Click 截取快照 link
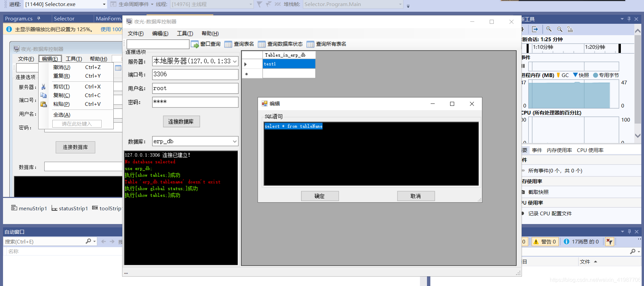 coord(538,192)
